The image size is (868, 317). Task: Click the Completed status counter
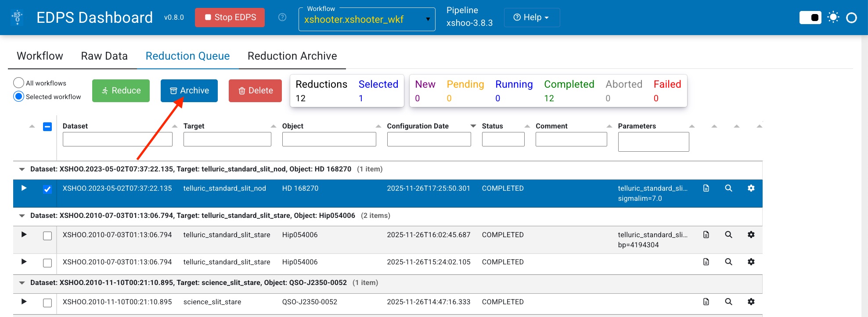click(569, 91)
